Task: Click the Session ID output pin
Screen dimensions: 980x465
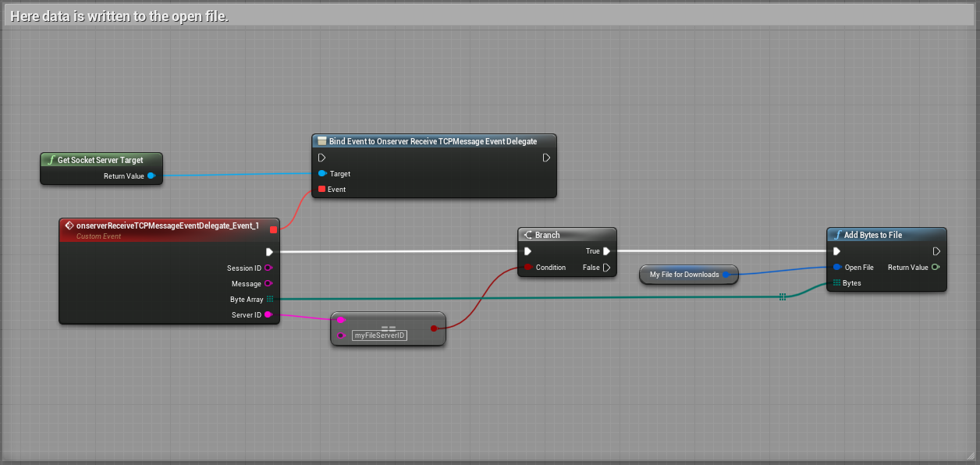Action: (268, 268)
